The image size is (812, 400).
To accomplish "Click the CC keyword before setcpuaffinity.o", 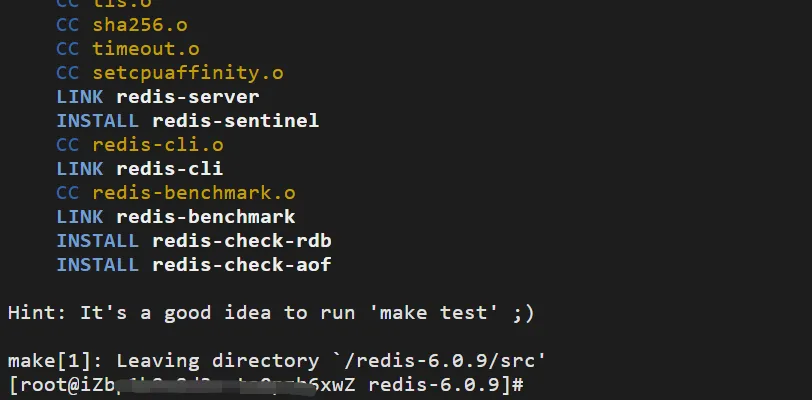I will pyautogui.click(x=68, y=73).
